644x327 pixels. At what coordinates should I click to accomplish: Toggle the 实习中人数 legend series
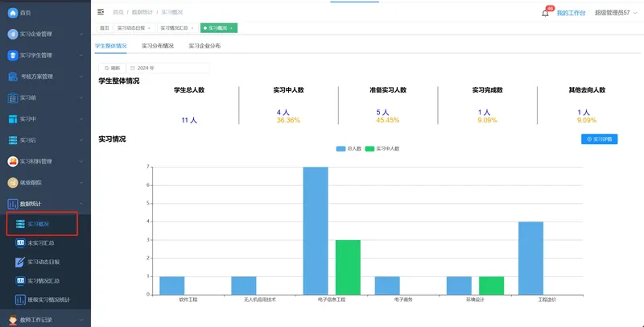point(382,149)
